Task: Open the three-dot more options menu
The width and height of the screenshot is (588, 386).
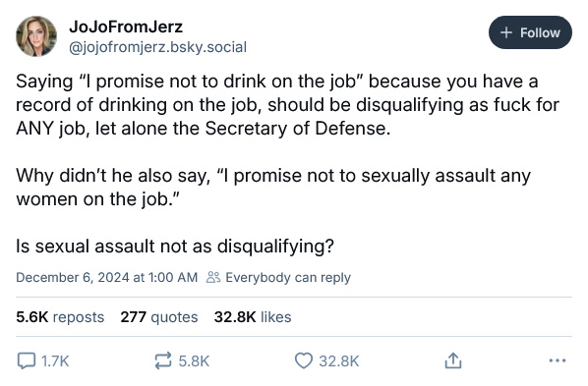Action: [x=557, y=360]
